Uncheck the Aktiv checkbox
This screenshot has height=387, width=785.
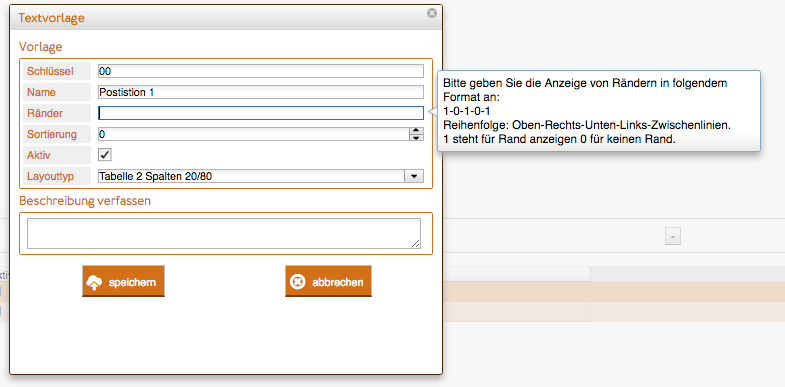click(x=105, y=155)
